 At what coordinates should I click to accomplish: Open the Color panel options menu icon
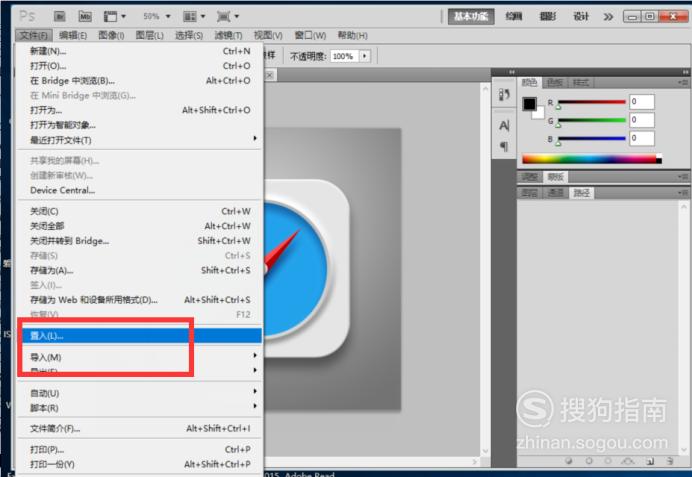(683, 83)
